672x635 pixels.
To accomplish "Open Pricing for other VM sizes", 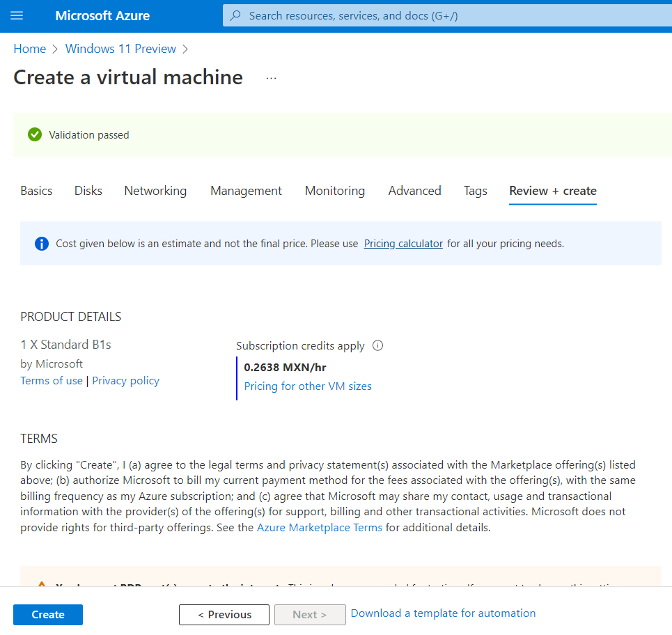I will pyautogui.click(x=308, y=386).
